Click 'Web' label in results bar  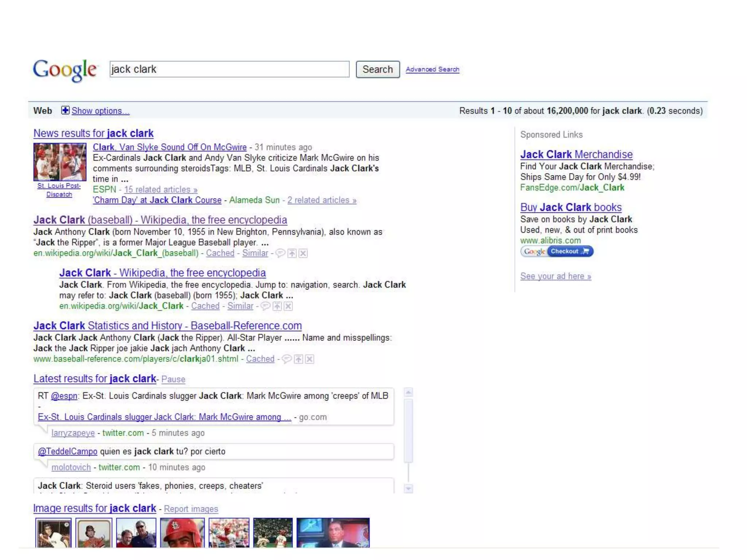[43, 110]
